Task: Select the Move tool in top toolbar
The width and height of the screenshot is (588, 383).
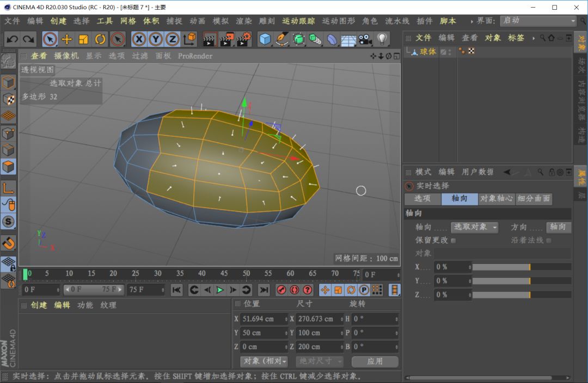Action: pyautogui.click(x=66, y=39)
